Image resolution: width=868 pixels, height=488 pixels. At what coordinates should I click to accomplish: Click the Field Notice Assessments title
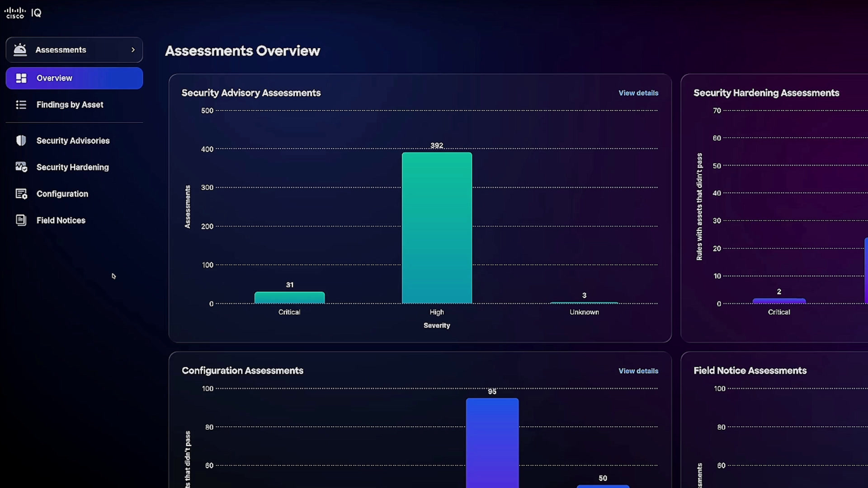(x=750, y=371)
